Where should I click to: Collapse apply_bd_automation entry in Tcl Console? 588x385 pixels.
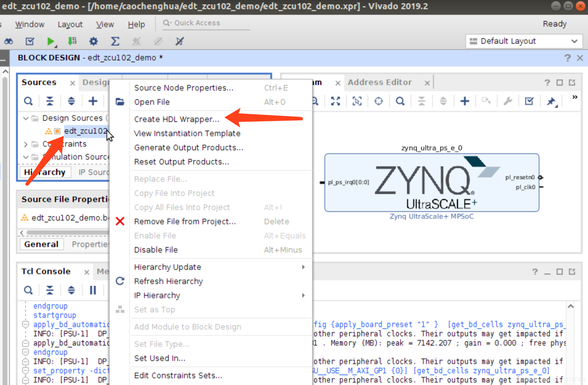(x=26, y=324)
